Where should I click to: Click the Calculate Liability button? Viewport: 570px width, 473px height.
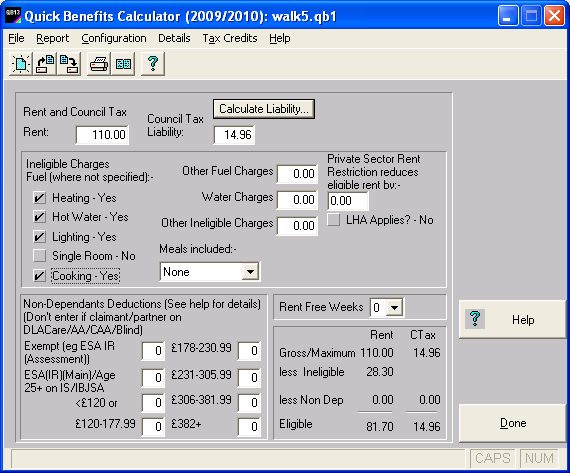264,109
